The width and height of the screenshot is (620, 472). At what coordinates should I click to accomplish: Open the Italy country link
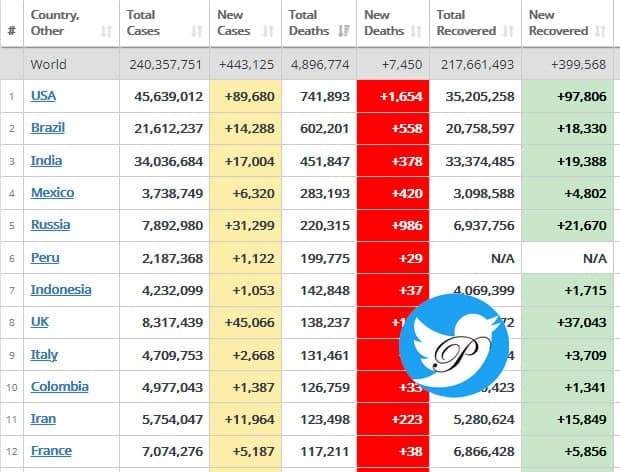point(44,355)
